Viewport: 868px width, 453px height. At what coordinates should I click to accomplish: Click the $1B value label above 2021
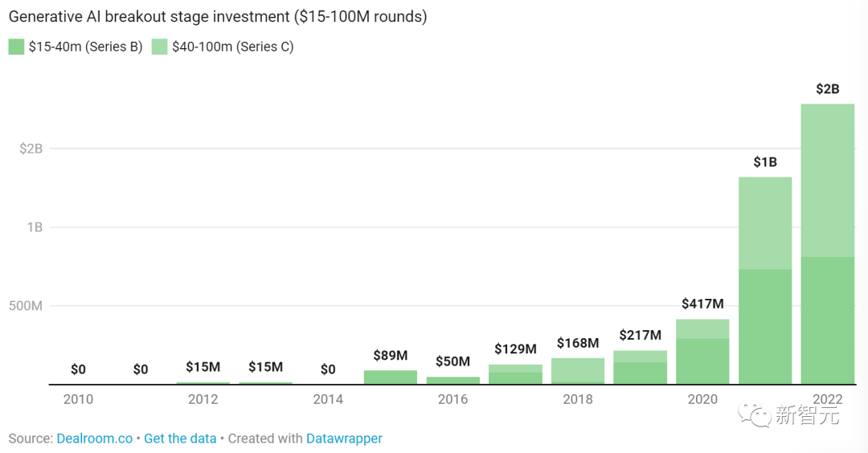tap(764, 162)
